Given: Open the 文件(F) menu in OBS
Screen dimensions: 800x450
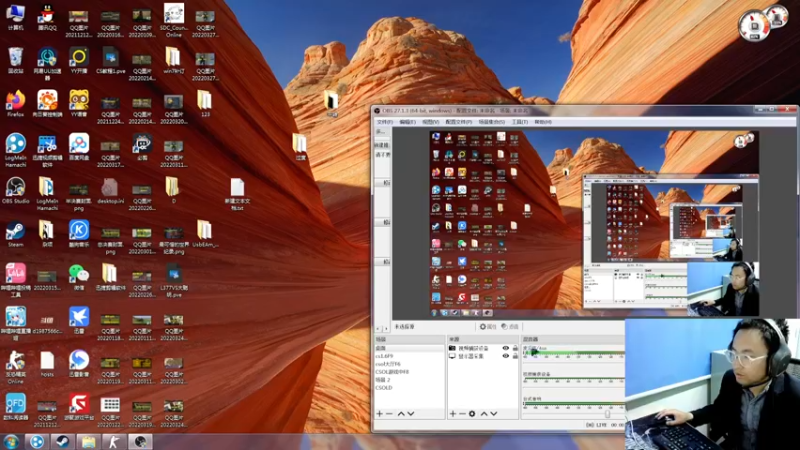Looking at the screenshot, I should tap(385, 122).
